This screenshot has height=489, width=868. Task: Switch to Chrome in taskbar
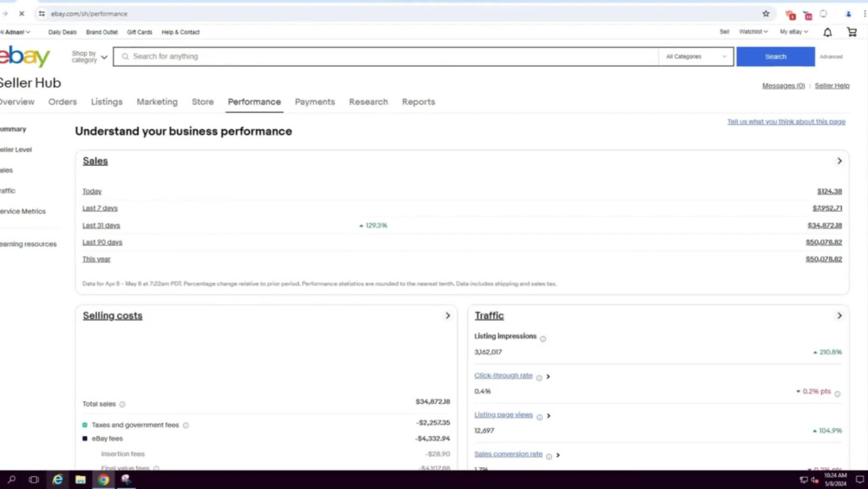coord(103,479)
